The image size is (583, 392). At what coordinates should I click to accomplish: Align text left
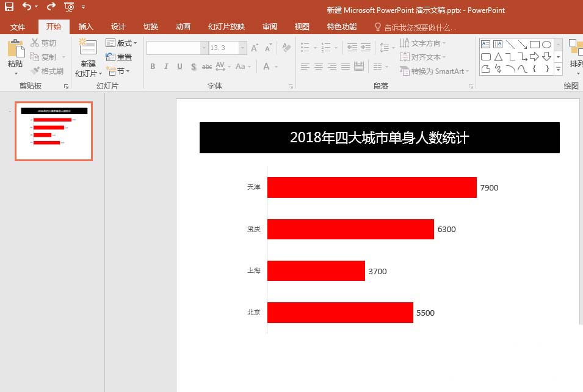[305, 67]
